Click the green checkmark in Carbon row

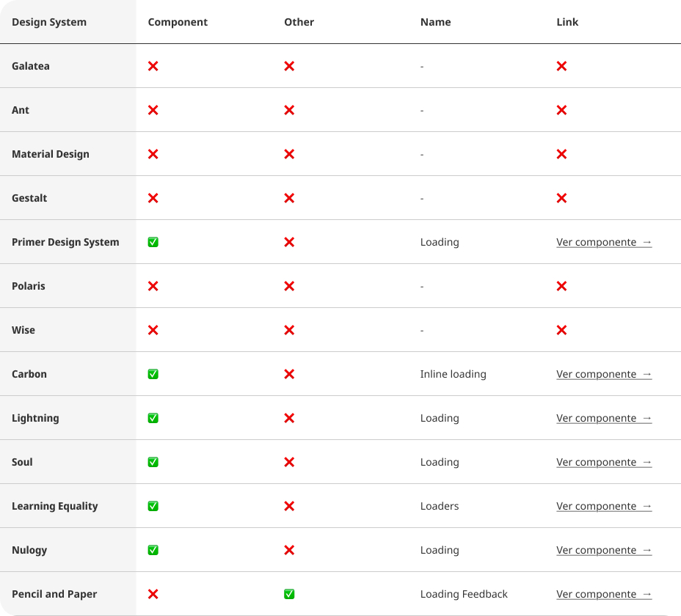click(x=153, y=374)
